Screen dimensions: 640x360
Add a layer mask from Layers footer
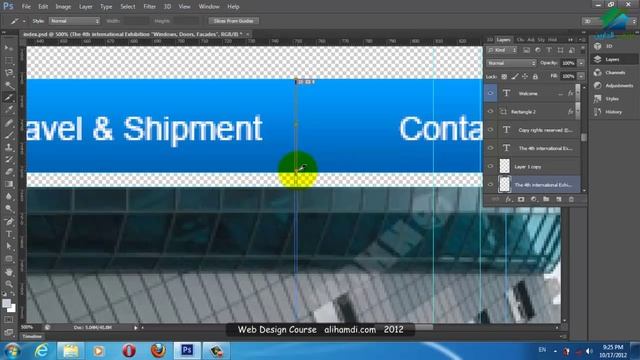pos(521,199)
